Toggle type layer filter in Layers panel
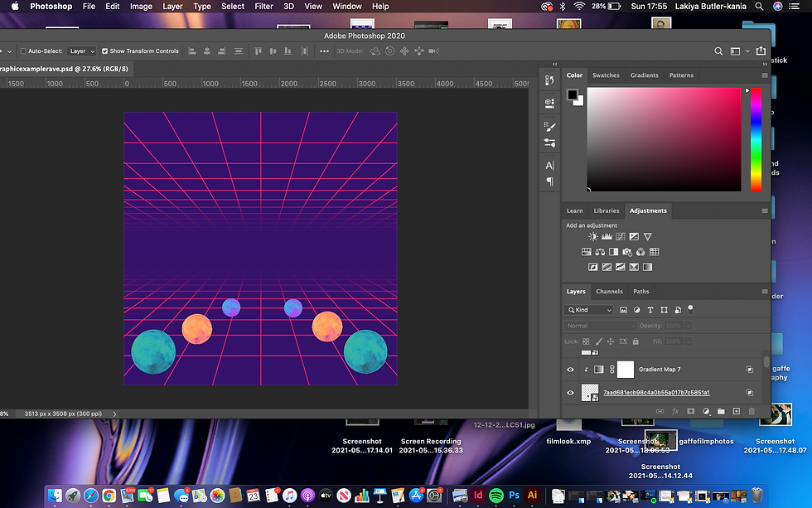This screenshot has height=508, width=812. 650,310
